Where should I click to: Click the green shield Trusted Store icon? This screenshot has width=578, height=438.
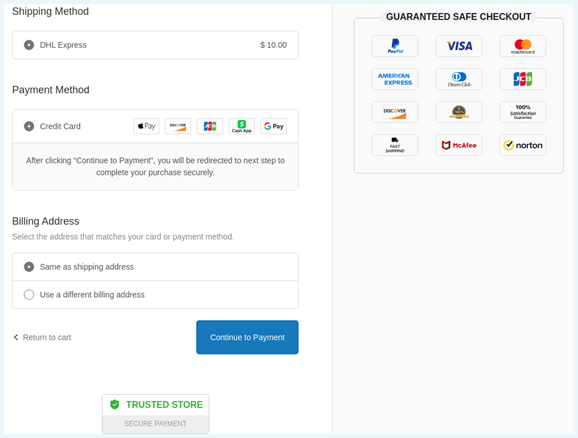pyautogui.click(x=115, y=404)
